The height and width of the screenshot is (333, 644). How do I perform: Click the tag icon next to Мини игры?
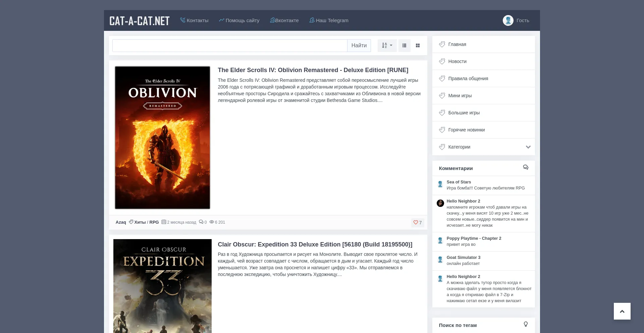(442, 96)
